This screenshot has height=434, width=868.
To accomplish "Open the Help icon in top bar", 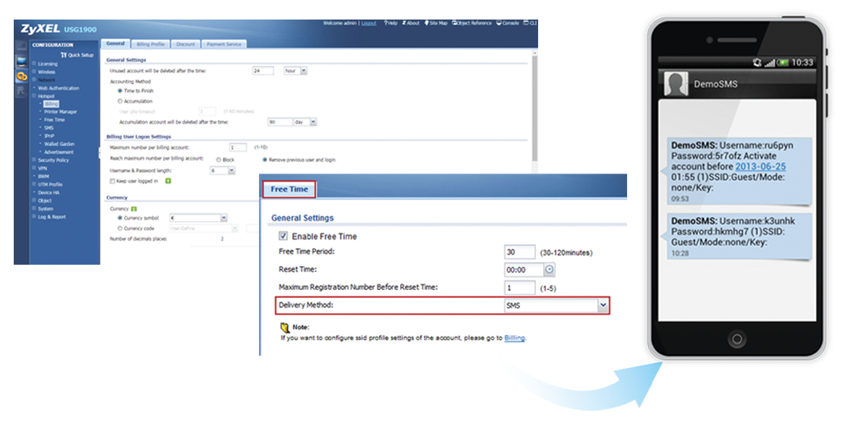I will 390,23.
